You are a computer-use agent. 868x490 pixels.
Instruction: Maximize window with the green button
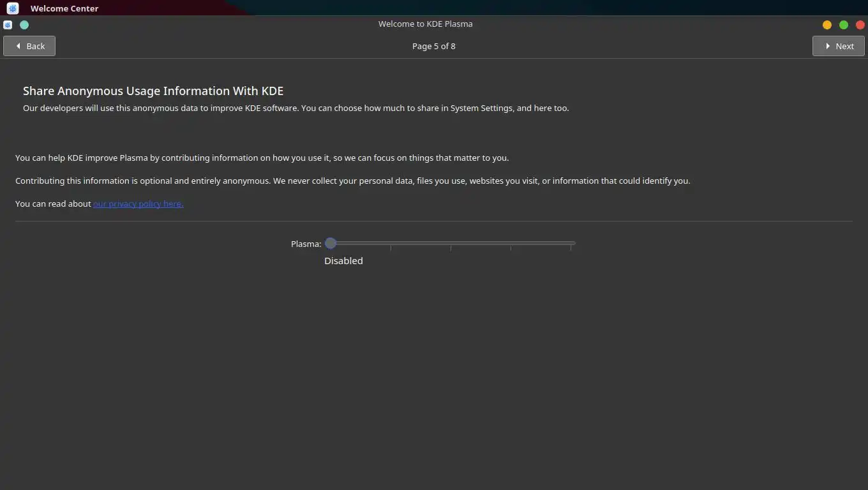click(844, 25)
